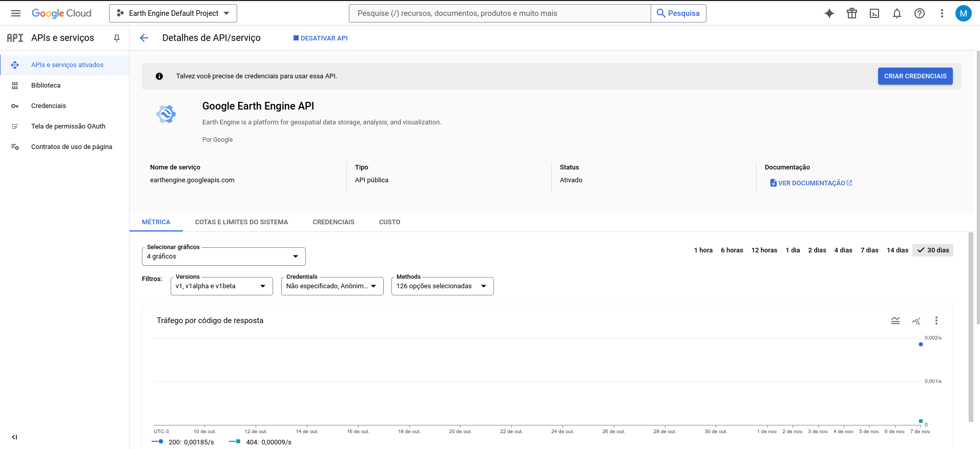Click service name earthengine.googleapis.com
Screen dimensions: 980x449
point(192,180)
